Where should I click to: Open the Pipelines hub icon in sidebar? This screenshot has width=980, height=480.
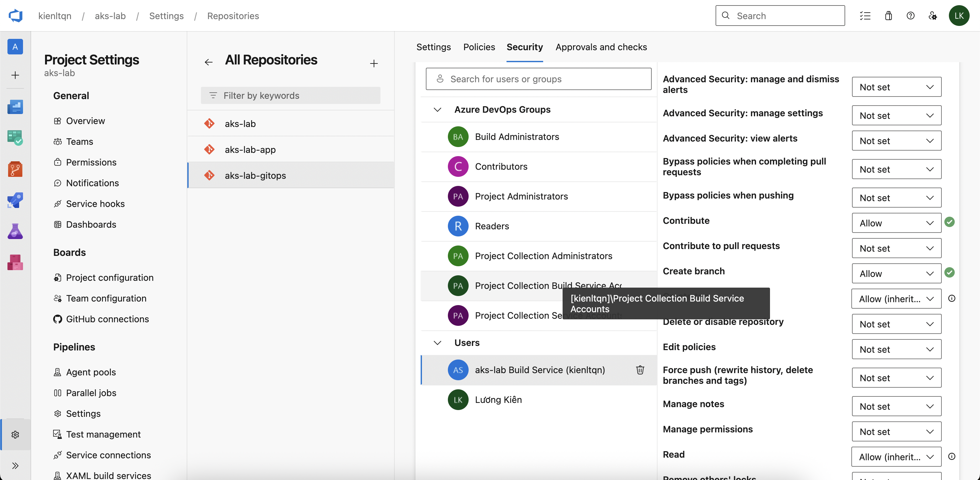click(15, 200)
